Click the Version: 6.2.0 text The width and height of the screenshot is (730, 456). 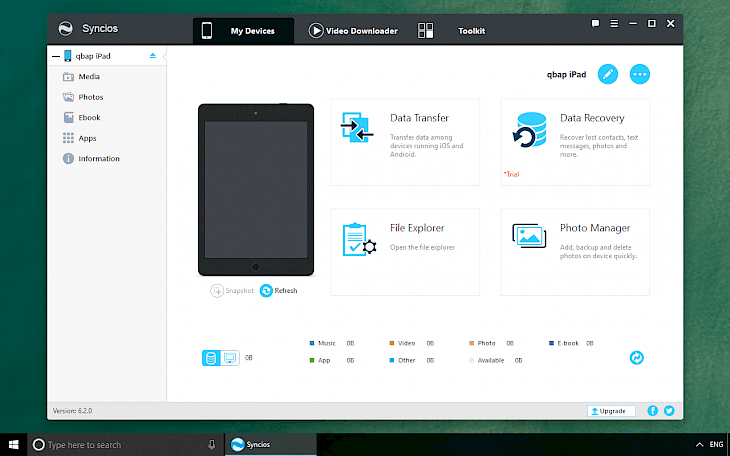tap(72, 411)
